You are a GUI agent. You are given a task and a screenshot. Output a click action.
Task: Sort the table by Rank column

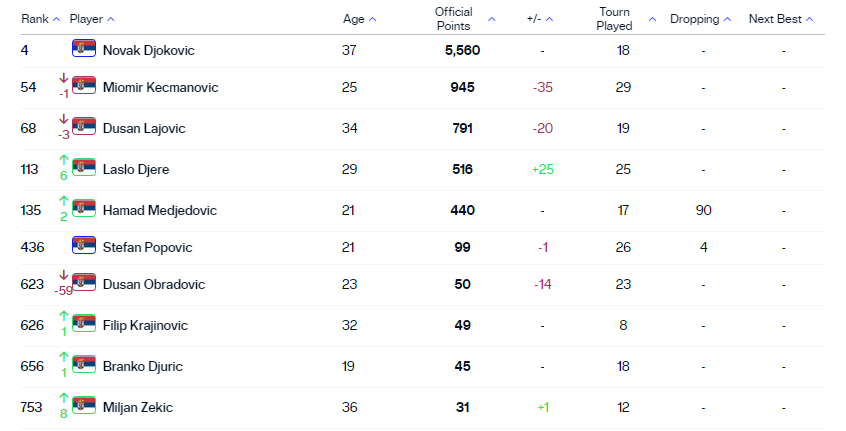(40, 19)
